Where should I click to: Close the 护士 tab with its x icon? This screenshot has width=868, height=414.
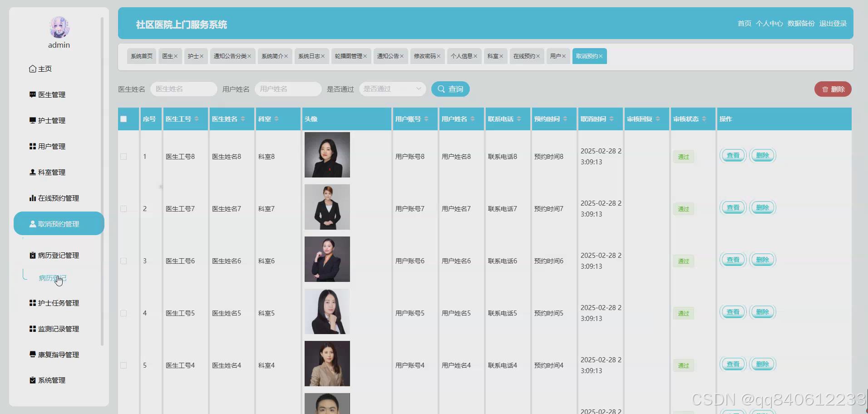tap(202, 56)
